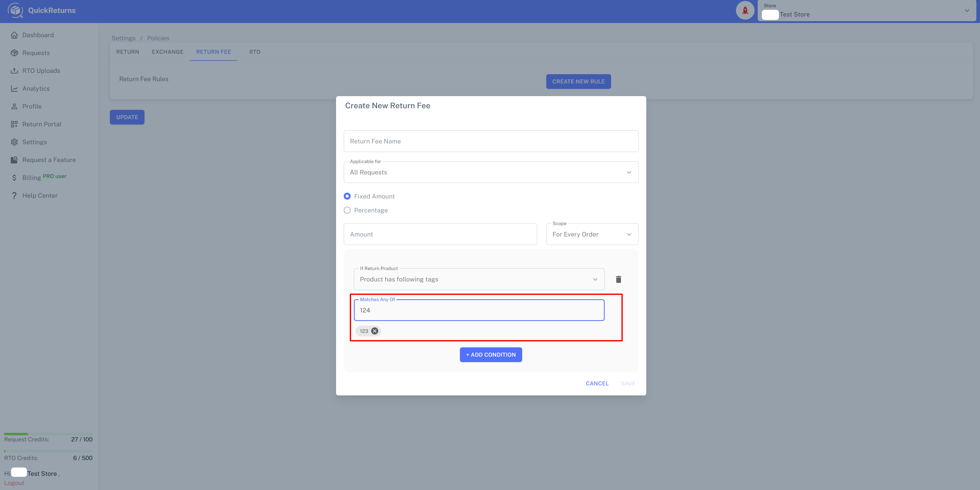Click the Request a Feature icon
Viewport: 980px width, 490px height.
click(x=14, y=160)
